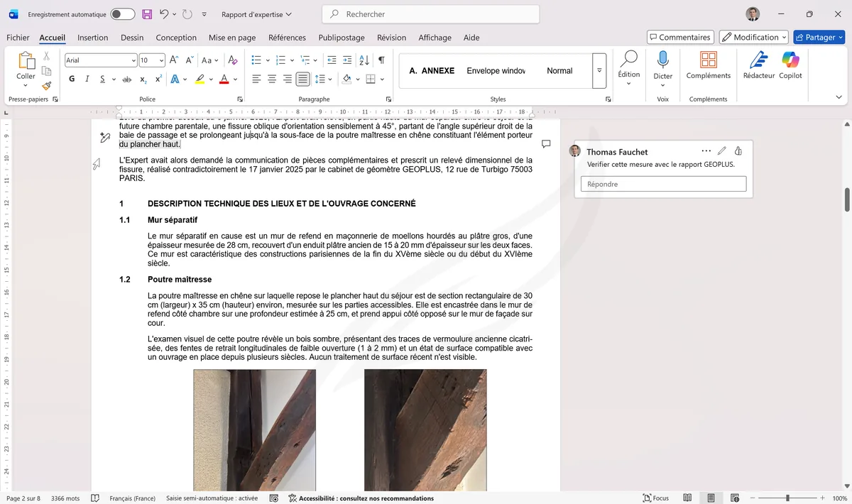Like Thomas Fauchet's comment with thumbs-up
852x504 pixels.
click(738, 150)
